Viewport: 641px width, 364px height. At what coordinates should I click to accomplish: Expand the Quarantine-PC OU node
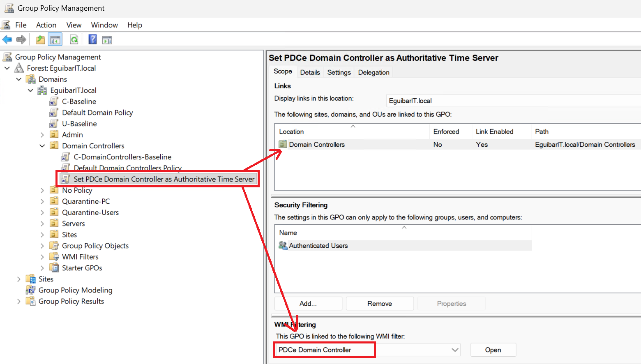click(x=42, y=201)
